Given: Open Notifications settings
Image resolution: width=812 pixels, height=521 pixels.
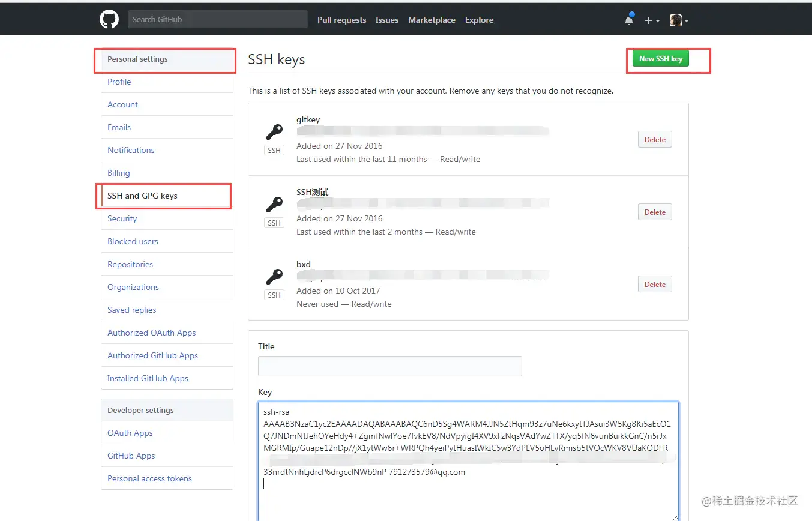Looking at the screenshot, I should tap(167, 150).
